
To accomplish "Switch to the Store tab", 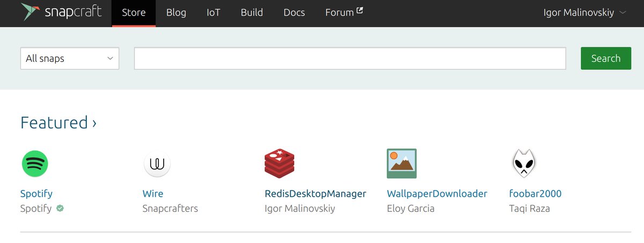I will [134, 12].
